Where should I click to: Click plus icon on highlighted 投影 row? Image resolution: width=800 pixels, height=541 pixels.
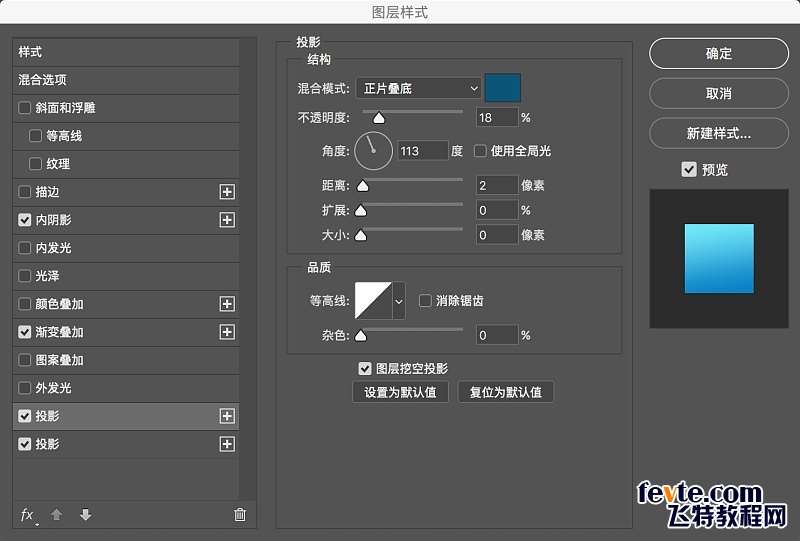[x=227, y=416]
